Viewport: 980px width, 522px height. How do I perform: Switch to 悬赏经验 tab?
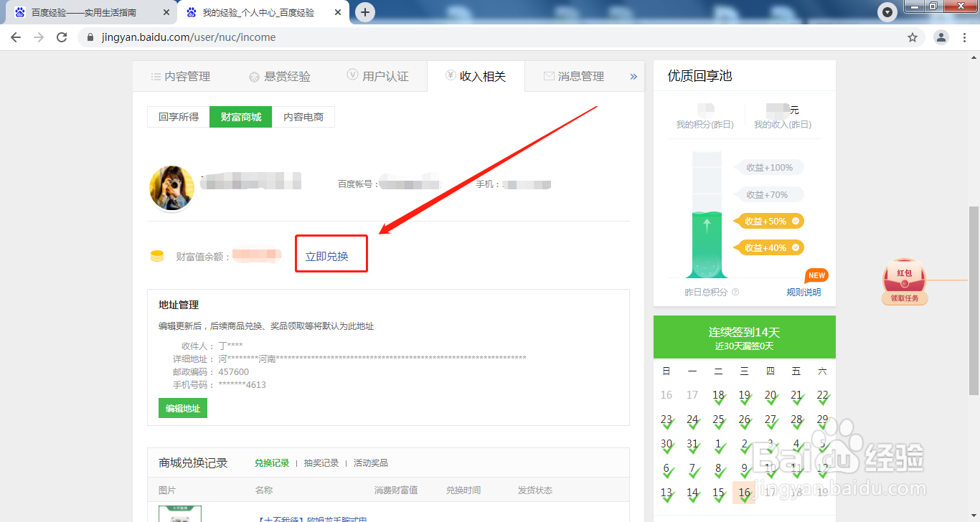[280, 76]
